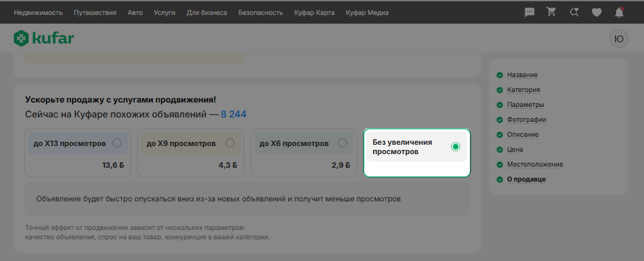Click the Ускорьте продажу heading
Viewport: 644px width, 261px height.
(x=121, y=99)
